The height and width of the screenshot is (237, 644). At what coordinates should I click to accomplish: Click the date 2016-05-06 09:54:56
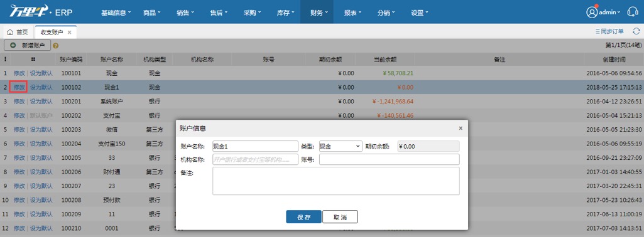[614, 73]
